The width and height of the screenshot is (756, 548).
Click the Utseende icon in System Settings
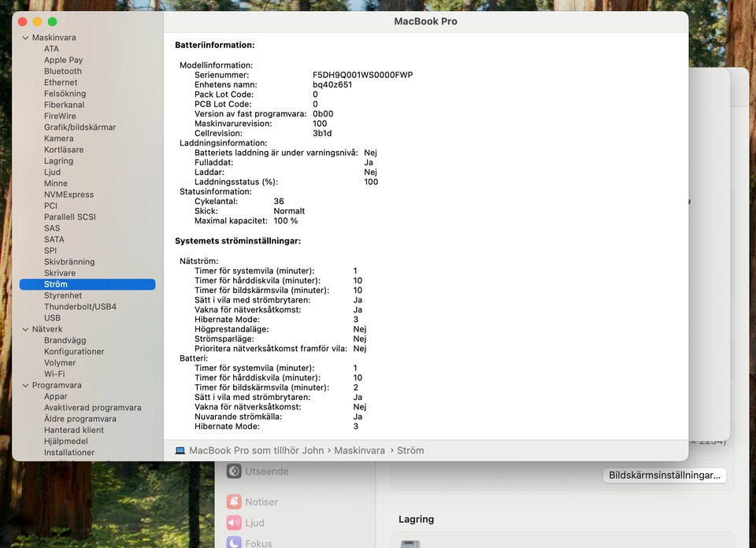pos(234,471)
